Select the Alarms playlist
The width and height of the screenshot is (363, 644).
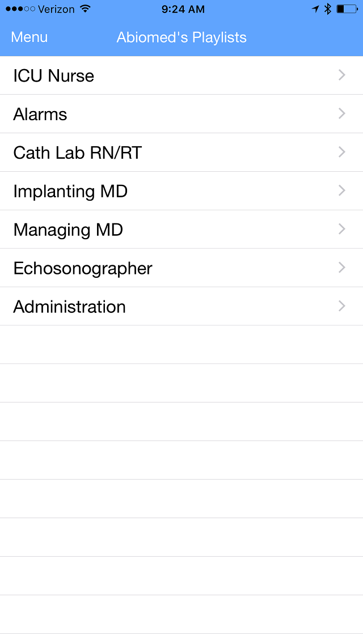(40, 115)
